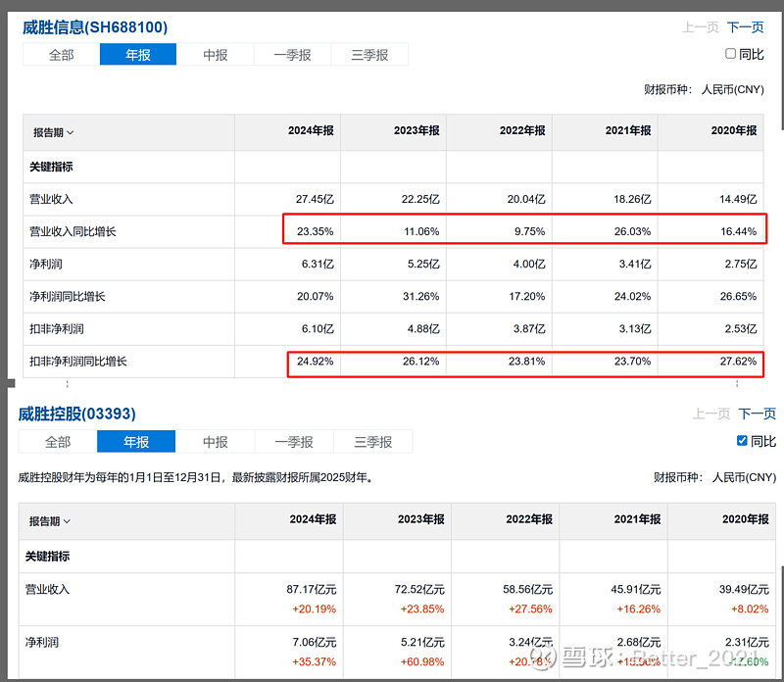The height and width of the screenshot is (682, 784).
Task: Switch to 三季报 tab for 威胜信息
Action: coord(369,55)
